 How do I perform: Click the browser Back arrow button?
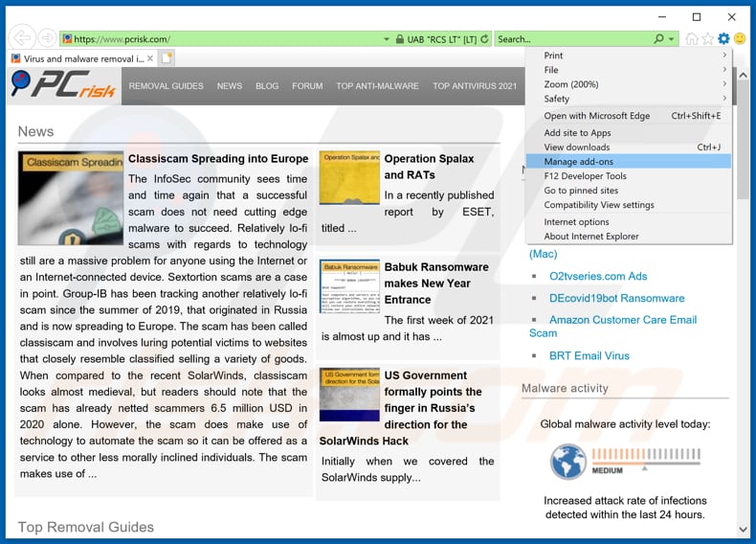[21, 38]
